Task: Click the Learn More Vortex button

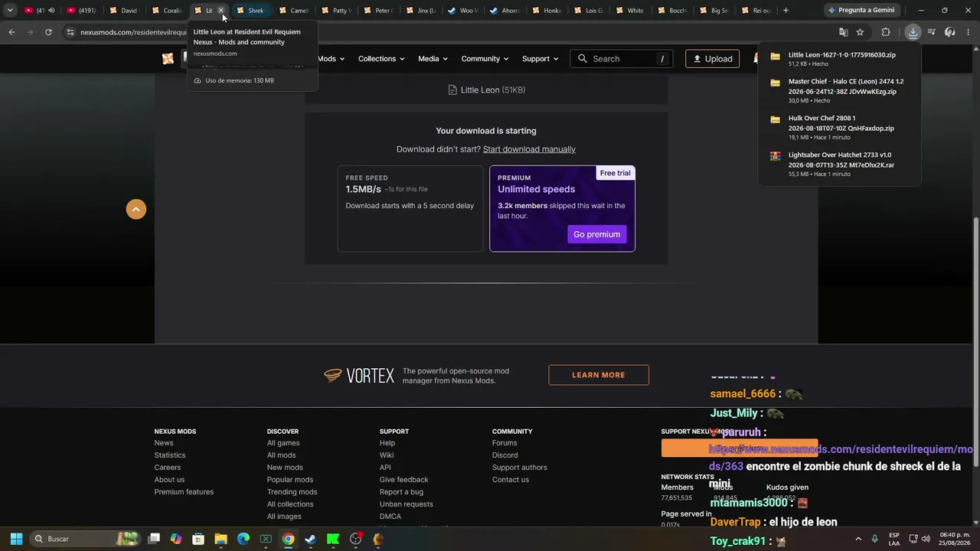Action: point(599,375)
